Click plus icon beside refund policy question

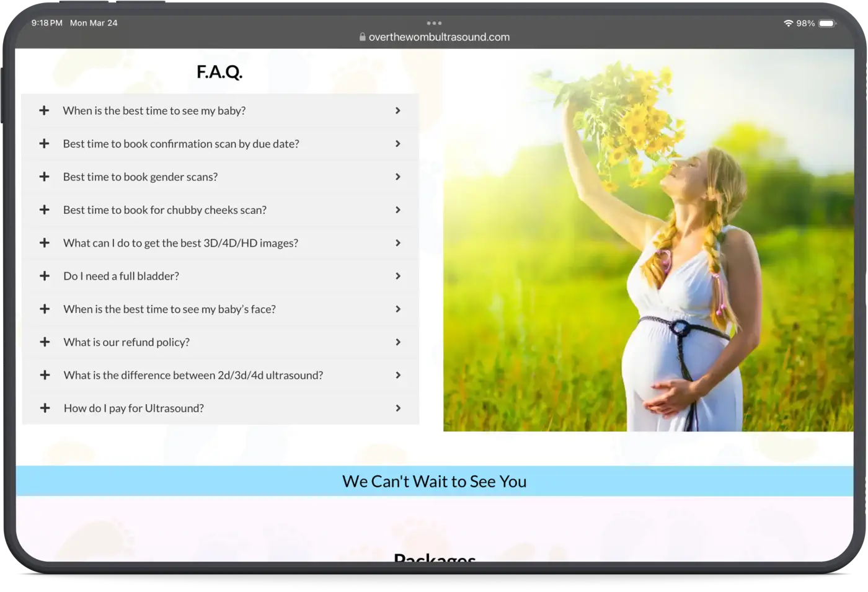tap(45, 342)
